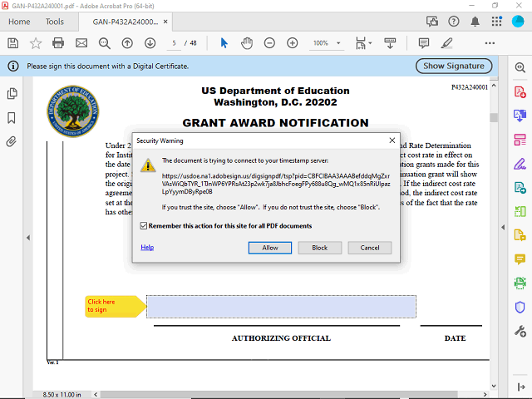
Task: Click Allow in Security Warning
Action: [270, 248]
